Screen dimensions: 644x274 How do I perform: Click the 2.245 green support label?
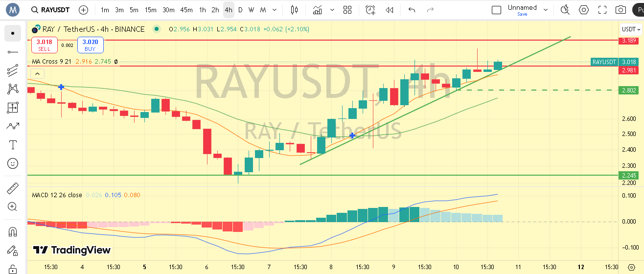point(629,175)
